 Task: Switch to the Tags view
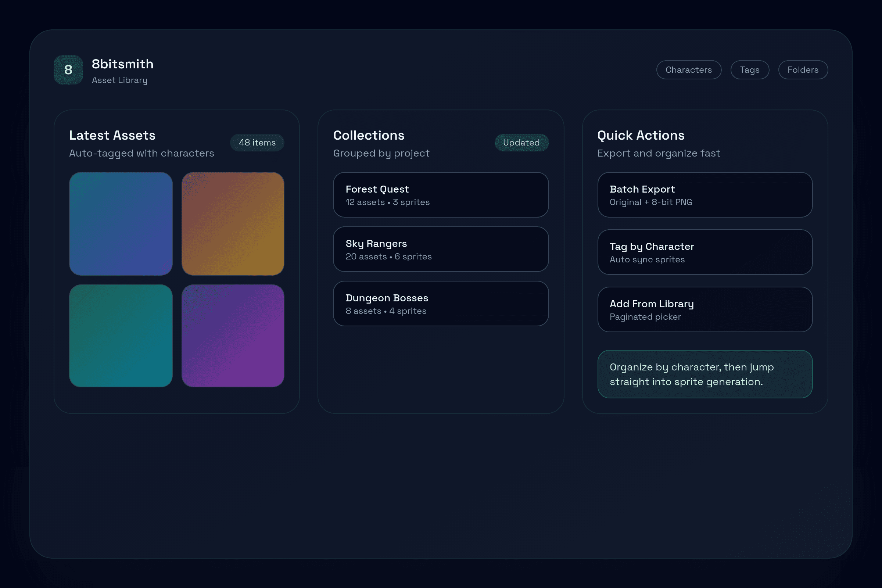pyautogui.click(x=750, y=70)
